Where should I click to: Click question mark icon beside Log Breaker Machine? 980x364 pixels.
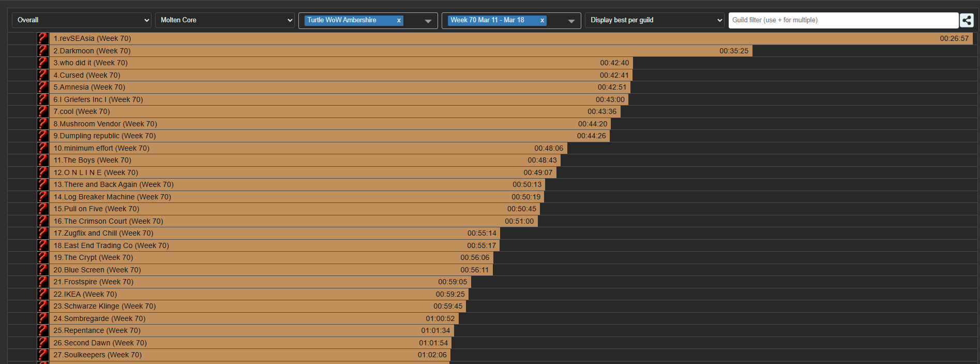(x=43, y=197)
